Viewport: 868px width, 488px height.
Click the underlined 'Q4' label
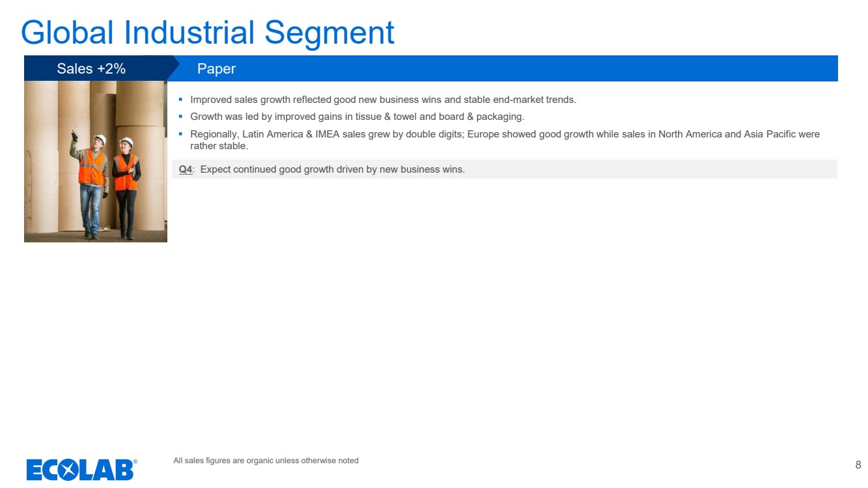pyautogui.click(x=186, y=169)
